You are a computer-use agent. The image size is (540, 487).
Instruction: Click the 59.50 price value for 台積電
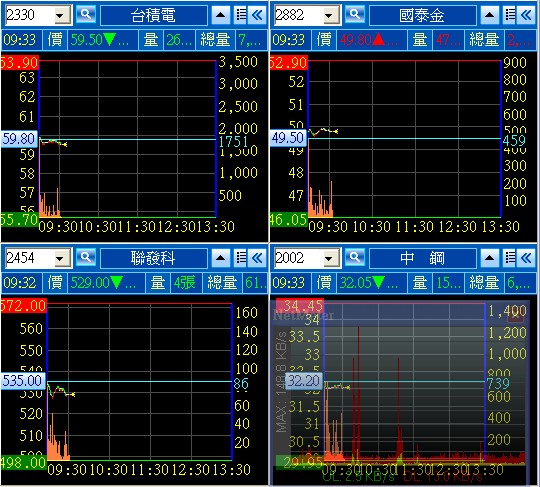[86, 40]
